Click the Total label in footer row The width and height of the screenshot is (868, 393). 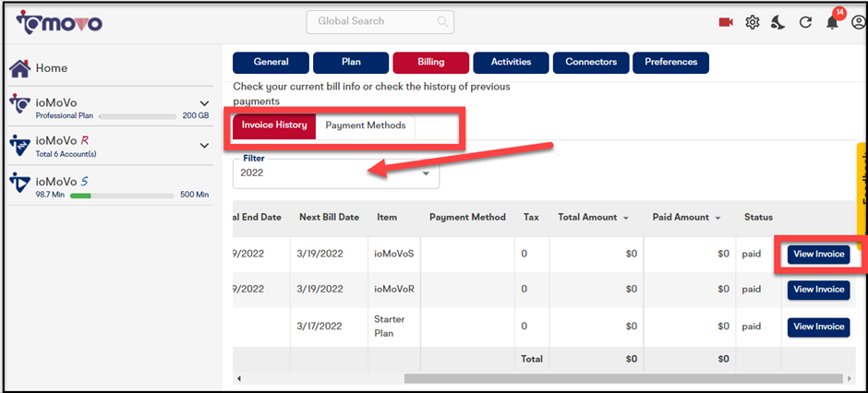532,359
